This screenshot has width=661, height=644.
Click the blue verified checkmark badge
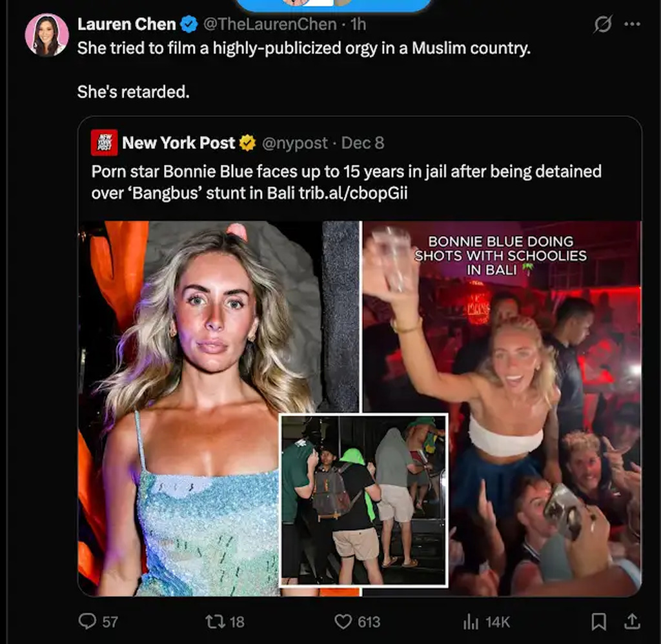(x=188, y=25)
